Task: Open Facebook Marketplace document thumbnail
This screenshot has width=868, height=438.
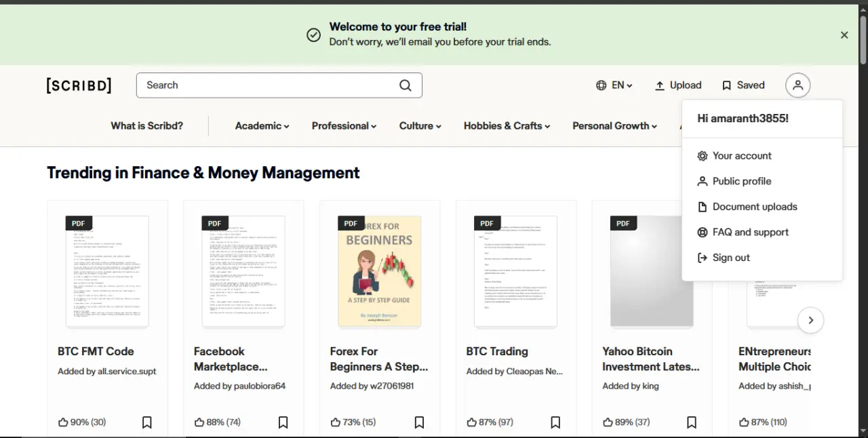Action: [x=243, y=271]
